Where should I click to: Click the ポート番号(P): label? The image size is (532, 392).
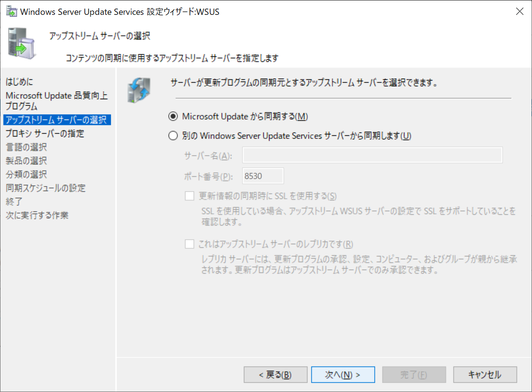pos(208,177)
